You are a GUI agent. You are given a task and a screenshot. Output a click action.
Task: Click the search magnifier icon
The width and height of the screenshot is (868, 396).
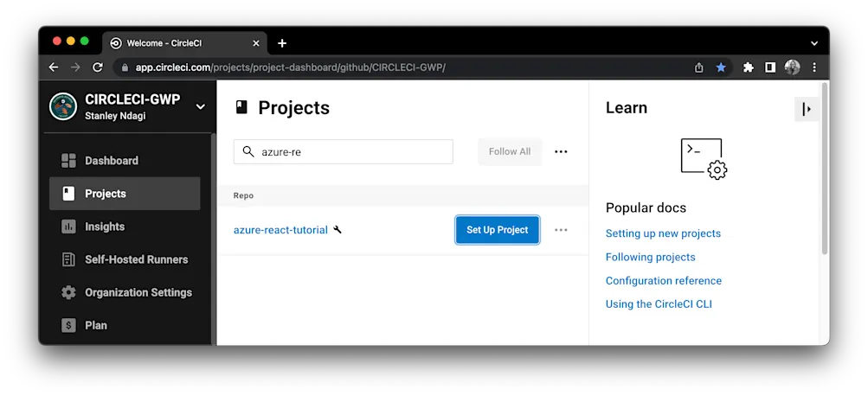(x=248, y=151)
